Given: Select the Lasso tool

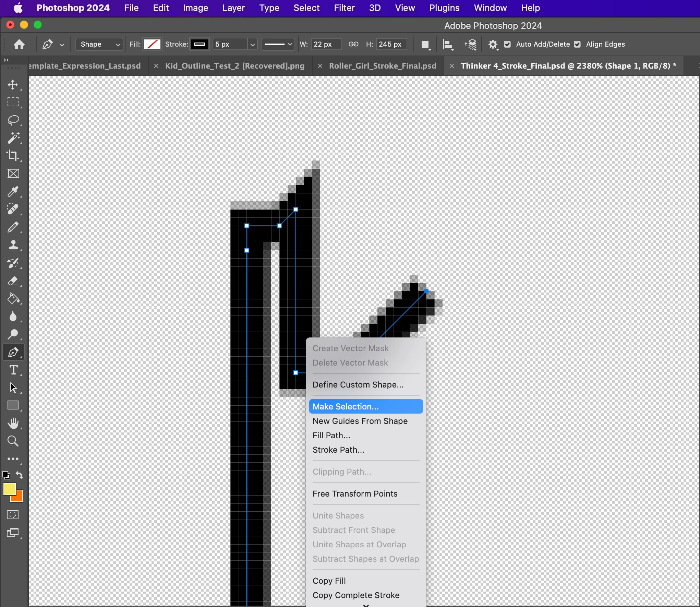Looking at the screenshot, I should coord(13,120).
